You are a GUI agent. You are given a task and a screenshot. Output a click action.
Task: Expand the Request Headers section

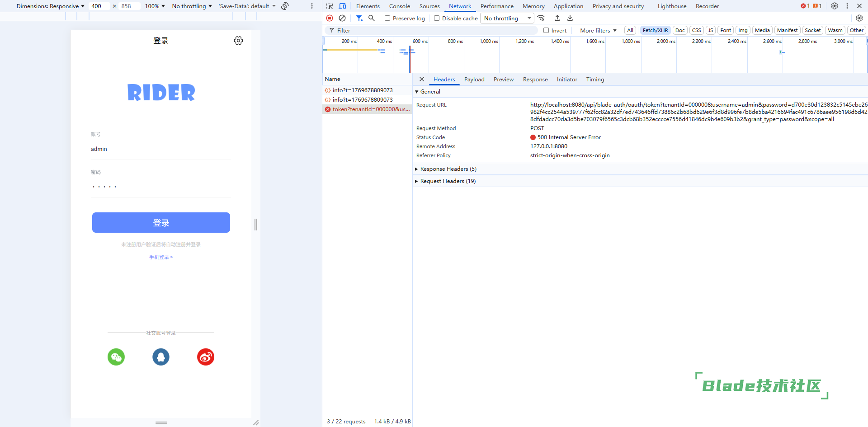click(448, 181)
